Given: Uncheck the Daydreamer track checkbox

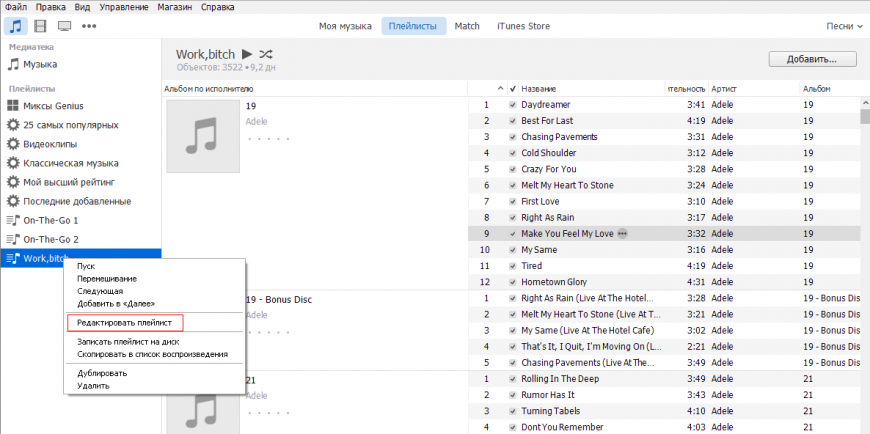Looking at the screenshot, I should 512,105.
